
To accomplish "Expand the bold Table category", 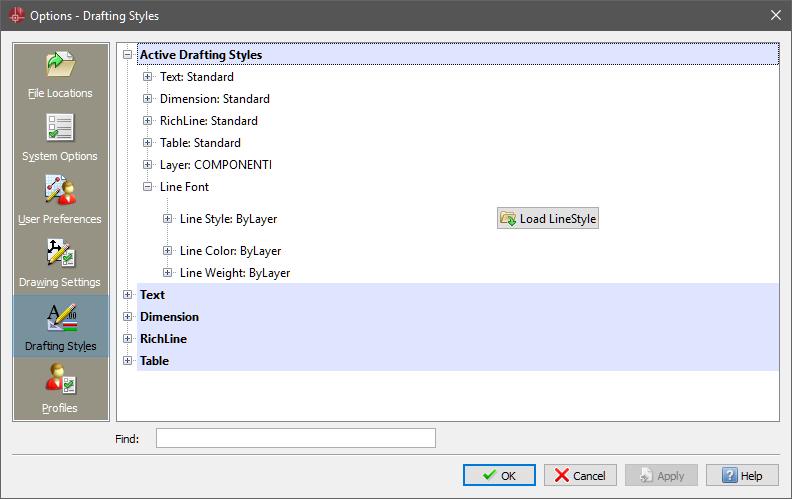I will pyautogui.click(x=128, y=361).
